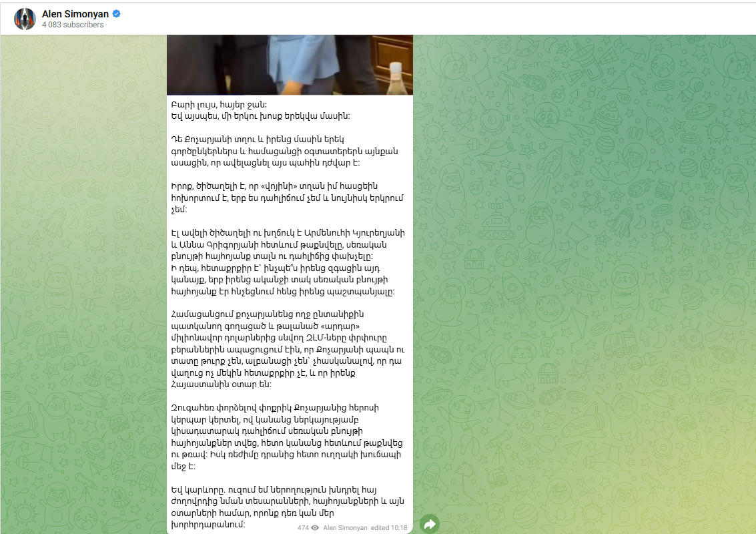Click the paragraph starting "Իրոք, ծիծաղելի է"
756x534 pixels.
(287, 197)
